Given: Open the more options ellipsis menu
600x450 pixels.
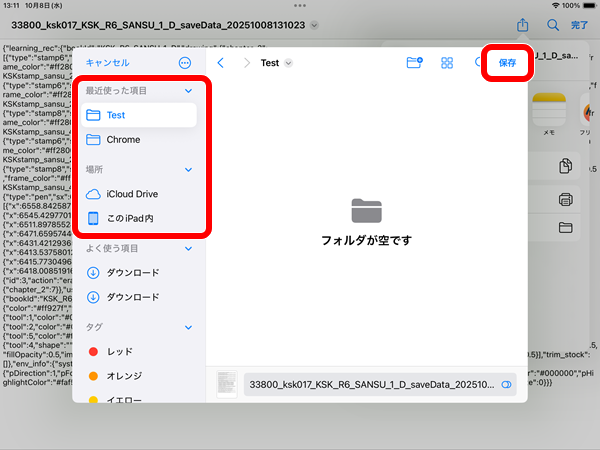Looking at the screenshot, I should 185,63.
